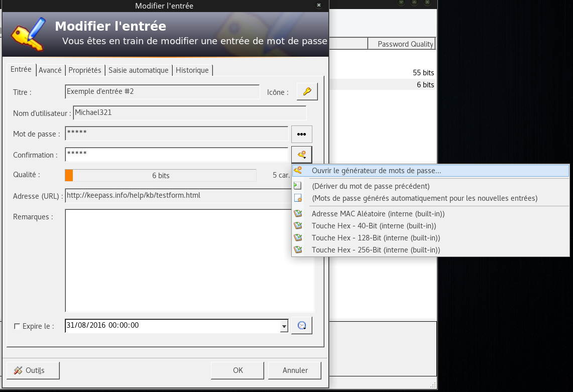Click the Annuler button
The width and height of the screenshot is (573, 392).
tap(295, 370)
